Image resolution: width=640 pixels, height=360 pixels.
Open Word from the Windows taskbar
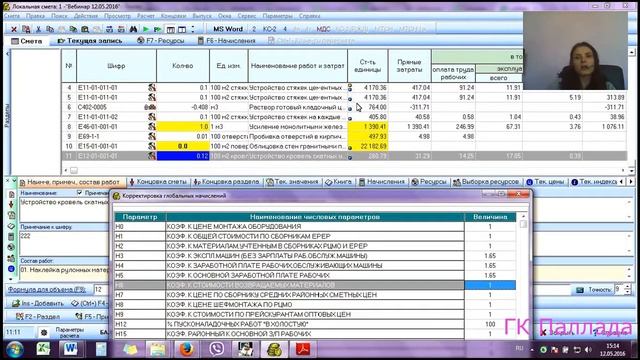pyautogui.click(x=70, y=349)
